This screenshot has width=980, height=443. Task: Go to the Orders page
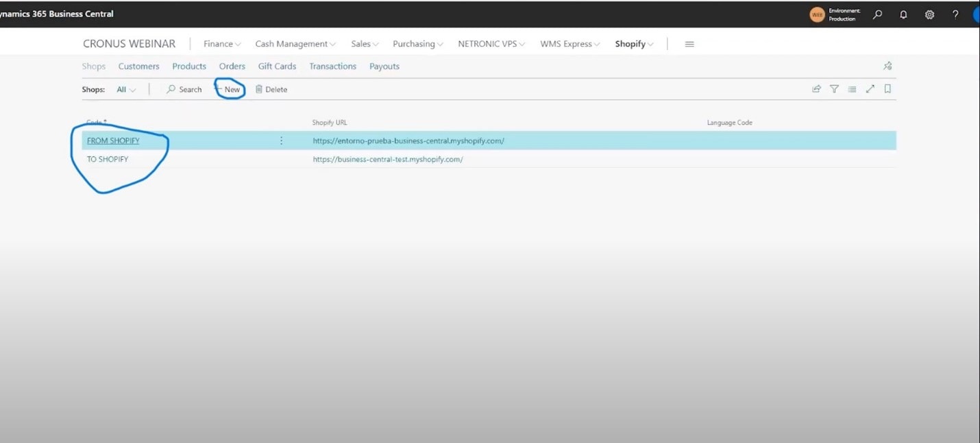(x=232, y=67)
